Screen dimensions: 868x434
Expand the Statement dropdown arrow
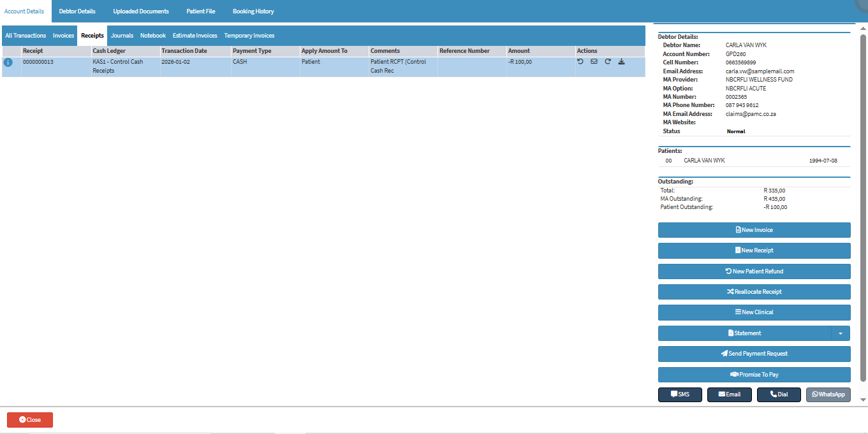[841, 333]
